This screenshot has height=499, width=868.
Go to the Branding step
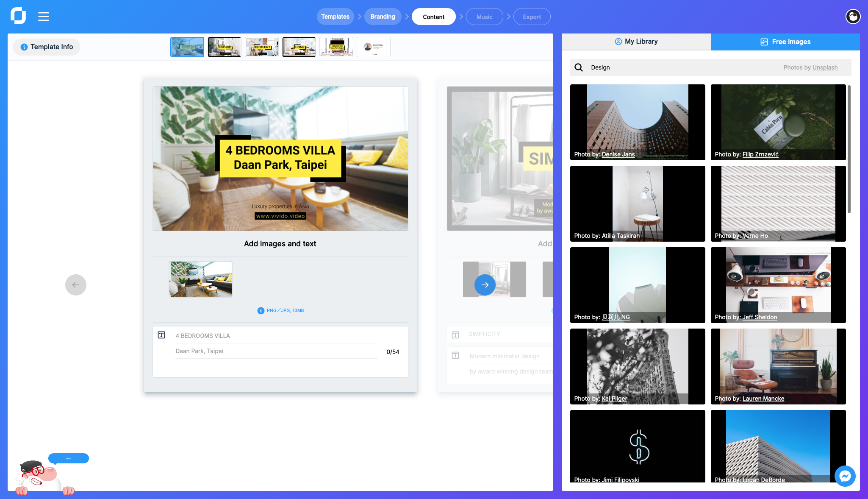click(x=383, y=17)
